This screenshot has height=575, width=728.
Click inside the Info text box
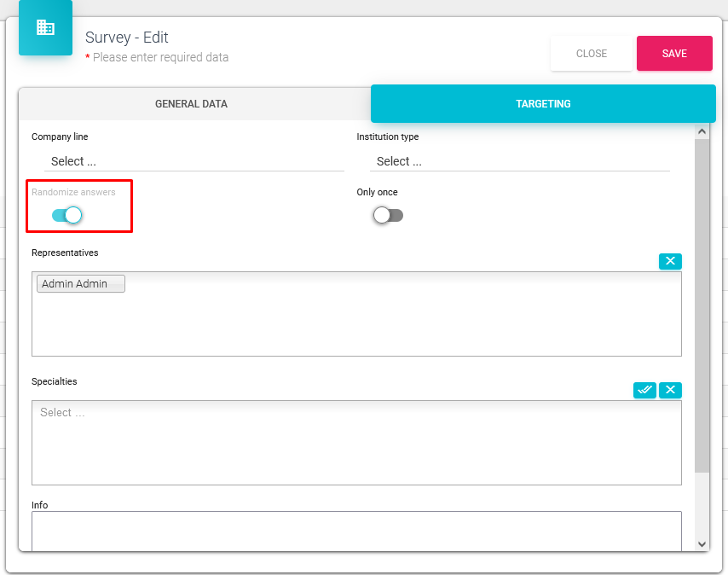356,529
